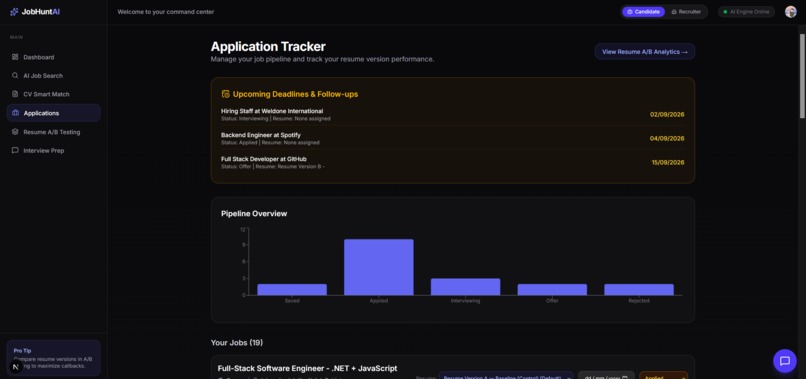
Task: Click the round N badge at bottom left
Action: (15, 367)
